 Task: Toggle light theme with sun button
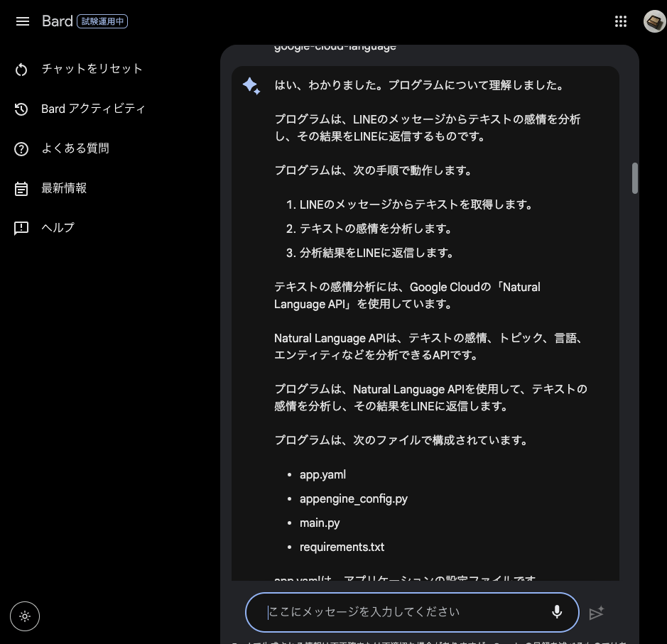point(25,616)
